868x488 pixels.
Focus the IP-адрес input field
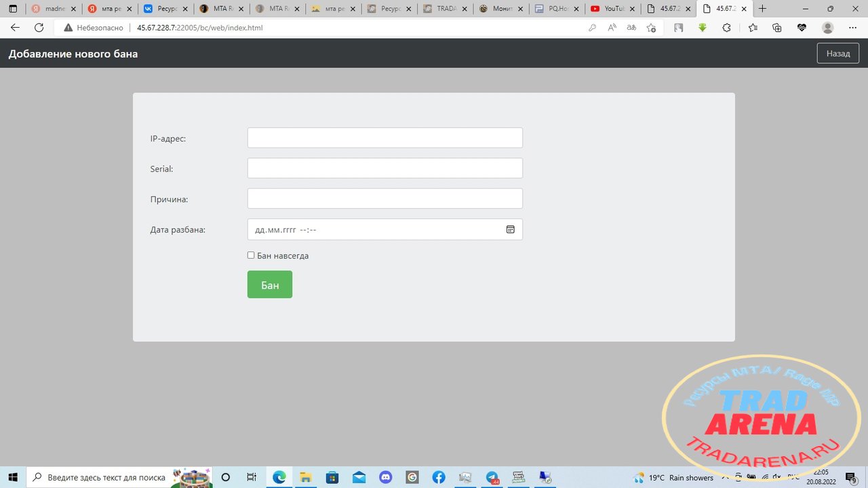coord(385,138)
